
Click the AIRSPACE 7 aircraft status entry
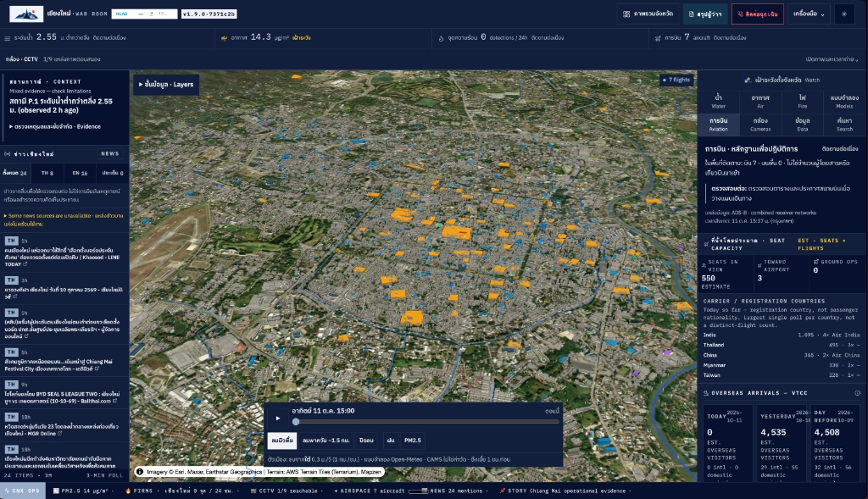[370, 491]
